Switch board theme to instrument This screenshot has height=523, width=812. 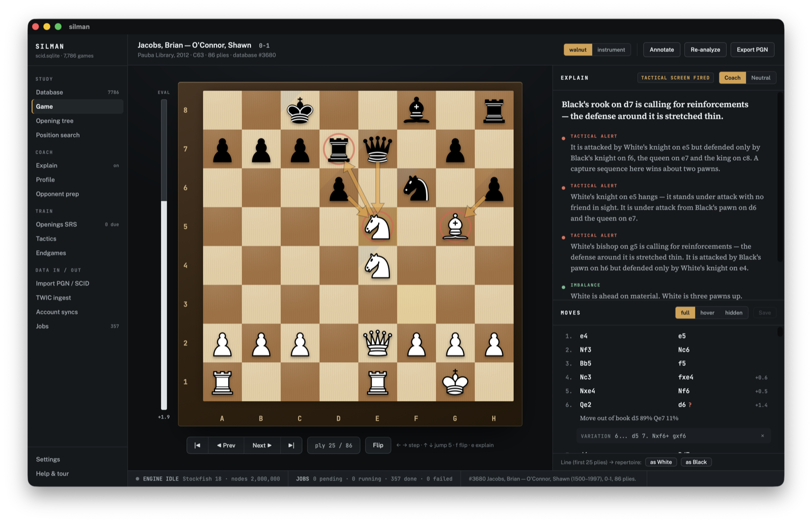point(611,50)
